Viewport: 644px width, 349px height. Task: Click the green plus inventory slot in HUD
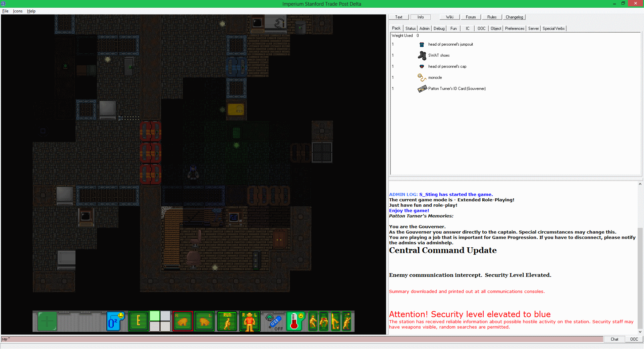[x=47, y=321]
